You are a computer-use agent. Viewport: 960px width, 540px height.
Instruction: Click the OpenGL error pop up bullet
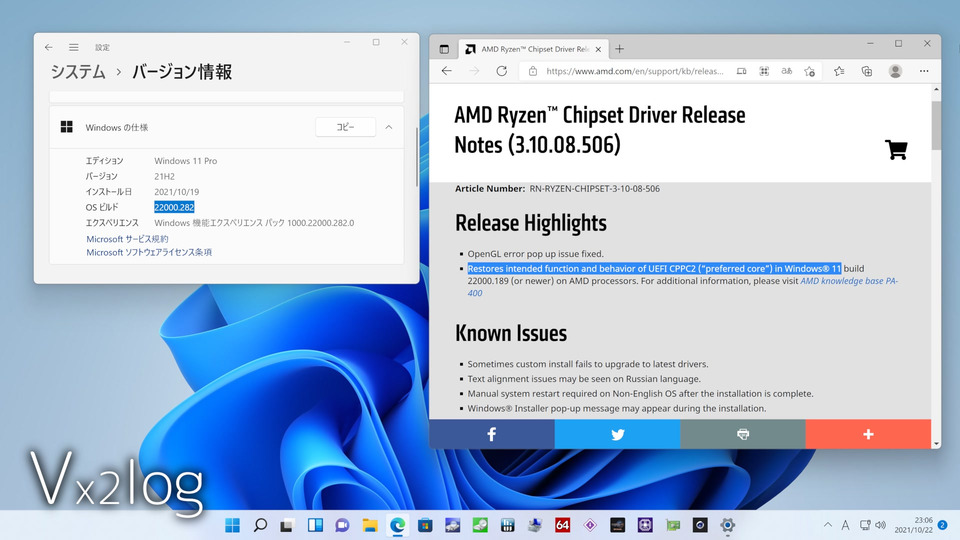coord(535,253)
